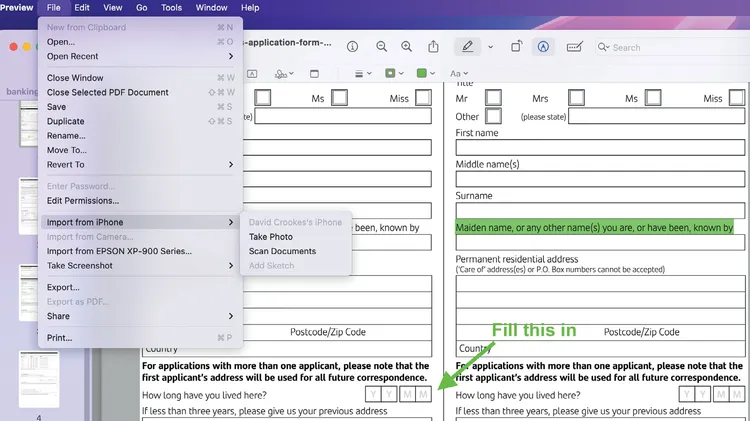This screenshot has height=421, width=750.
Task: Choose Scan Documents from iPhone submenu
Action: (296, 251)
